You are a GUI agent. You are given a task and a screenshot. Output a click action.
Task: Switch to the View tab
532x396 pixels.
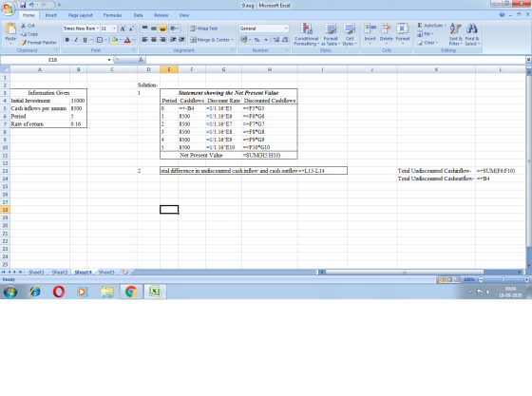(x=184, y=15)
